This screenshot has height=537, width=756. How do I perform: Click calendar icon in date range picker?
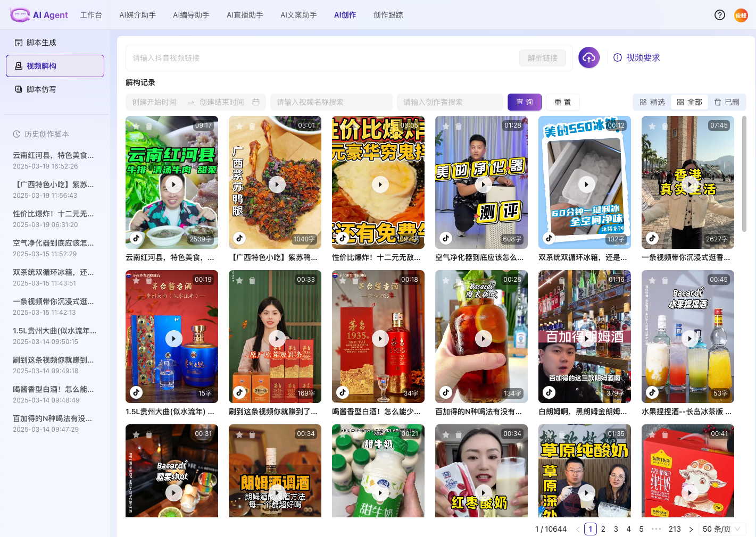(x=256, y=102)
